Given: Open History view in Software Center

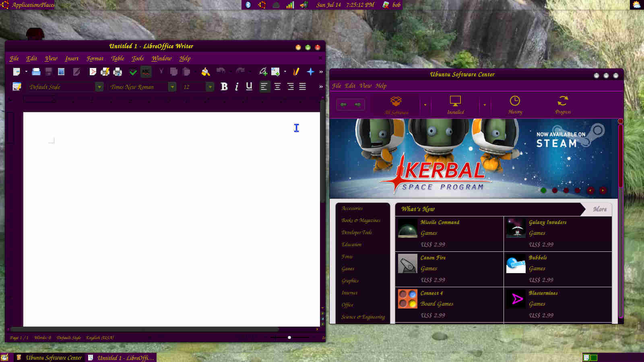Looking at the screenshot, I should [x=515, y=105].
